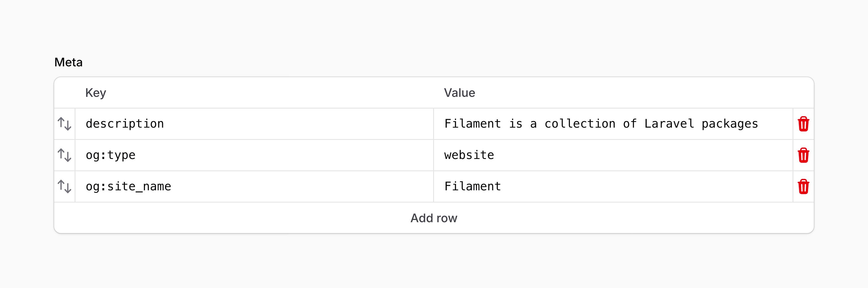Click the trash icon beside the website value

[804, 155]
